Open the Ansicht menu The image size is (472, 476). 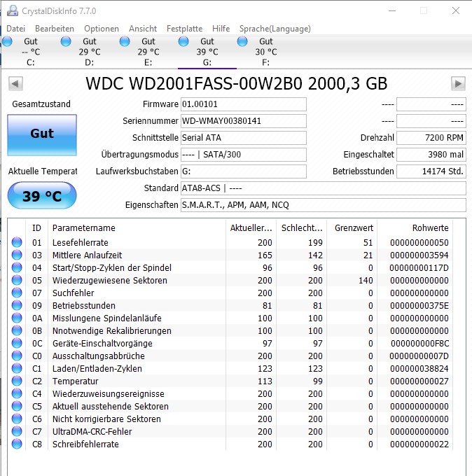pyautogui.click(x=143, y=29)
